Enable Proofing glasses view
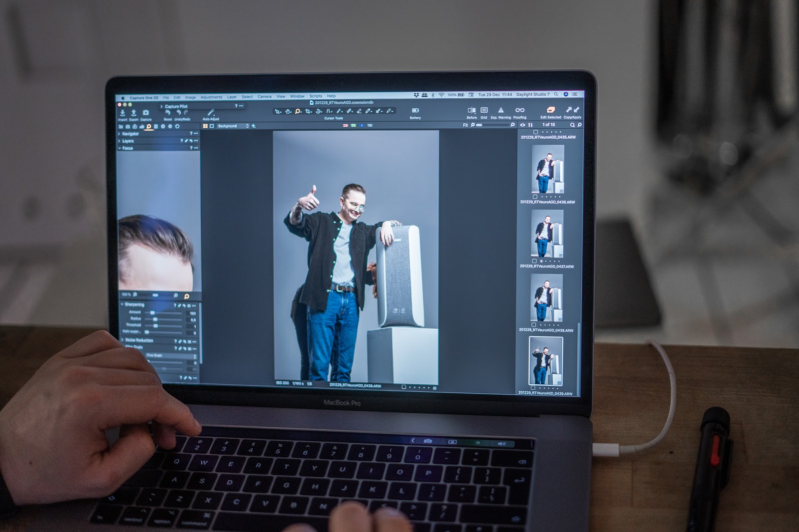 (520, 110)
